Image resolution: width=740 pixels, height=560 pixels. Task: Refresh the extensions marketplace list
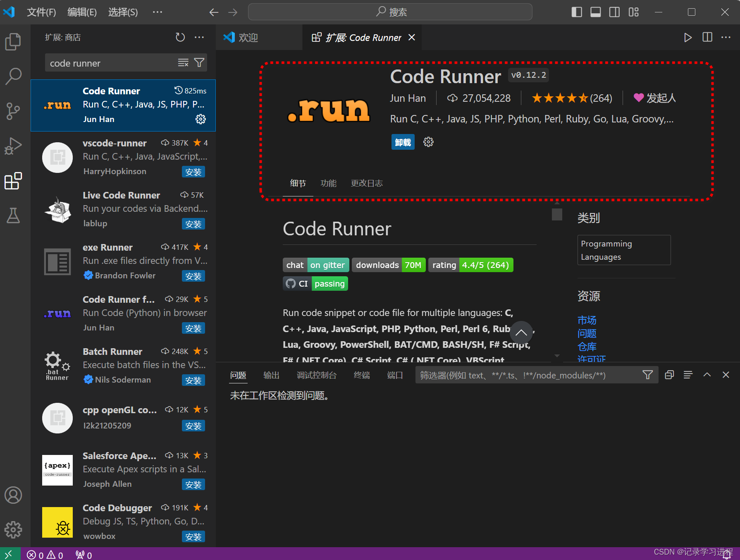[180, 37]
